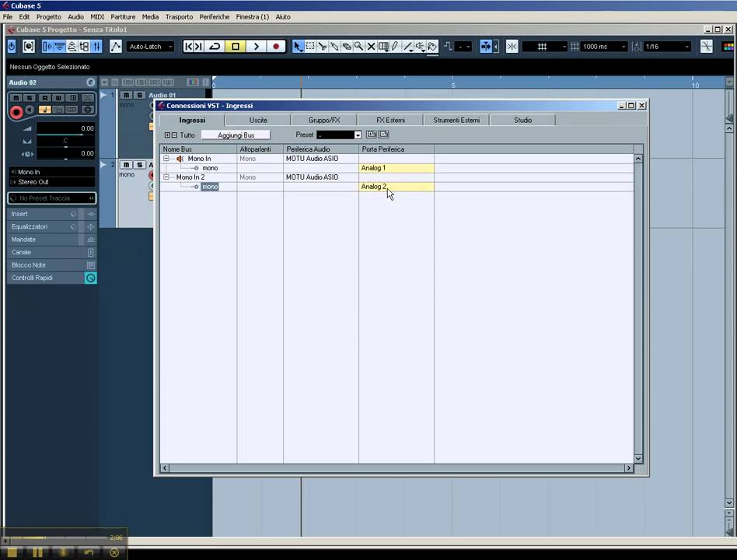The width and height of the screenshot is (737, 560).
Task: Select the Object Selection arrow tool
Action: 298,46
